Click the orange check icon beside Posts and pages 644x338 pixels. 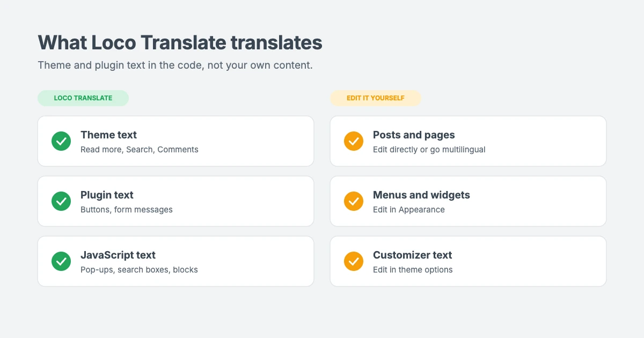pos(354,141)
